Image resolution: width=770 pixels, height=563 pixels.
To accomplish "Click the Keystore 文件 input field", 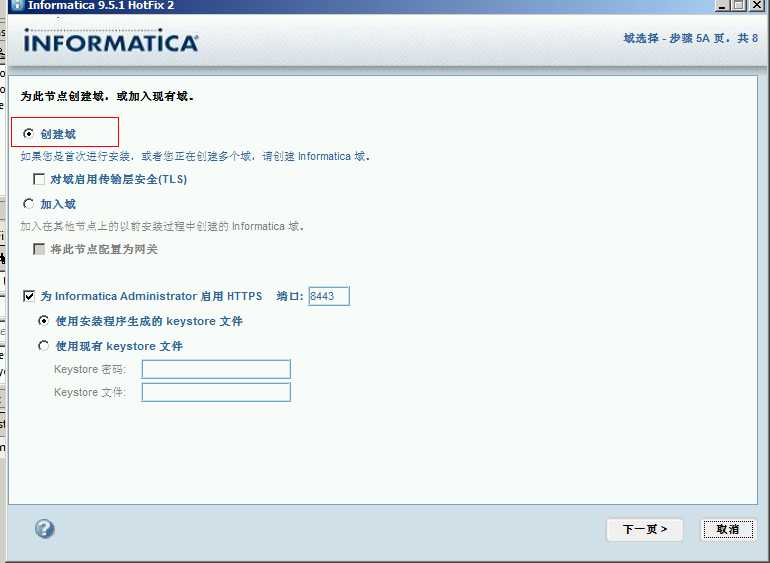I will 216,392.
